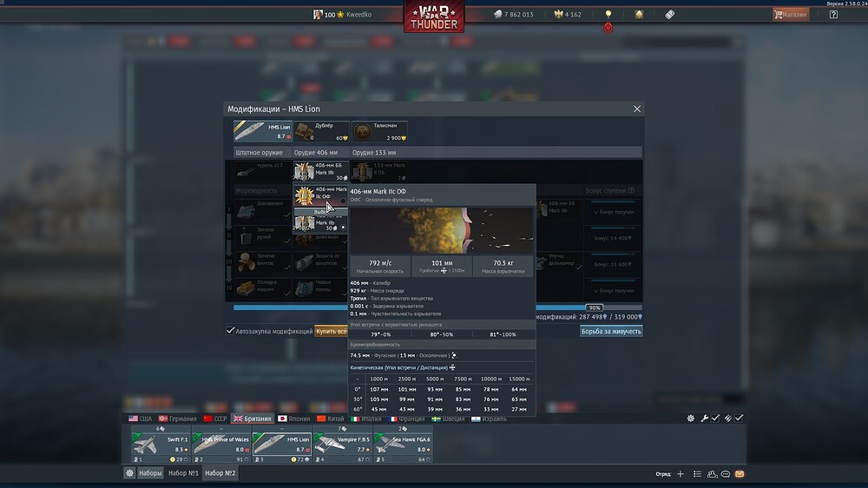Click the Silver Lions balance 7 862 013
This screenshot has width=868, height=488.
[513, 15]
